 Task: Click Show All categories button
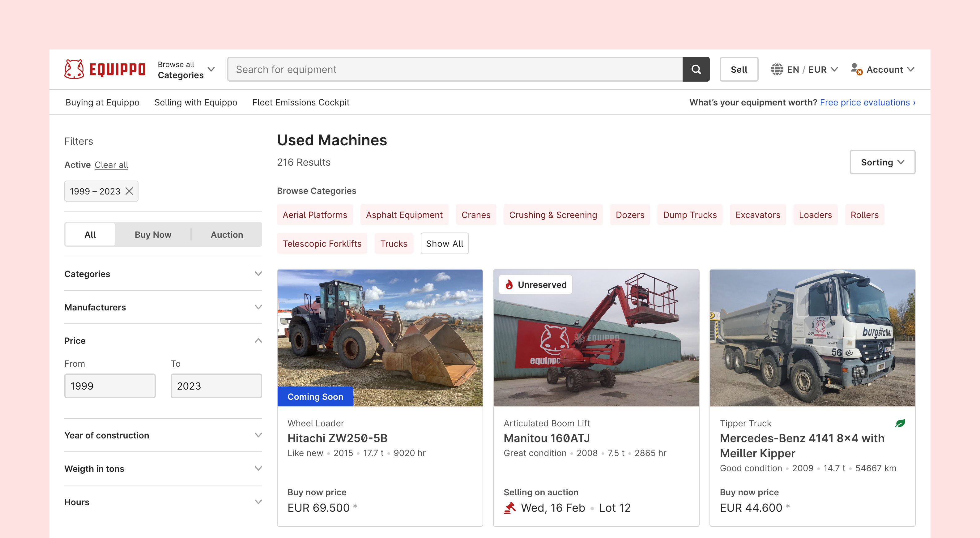445,244
